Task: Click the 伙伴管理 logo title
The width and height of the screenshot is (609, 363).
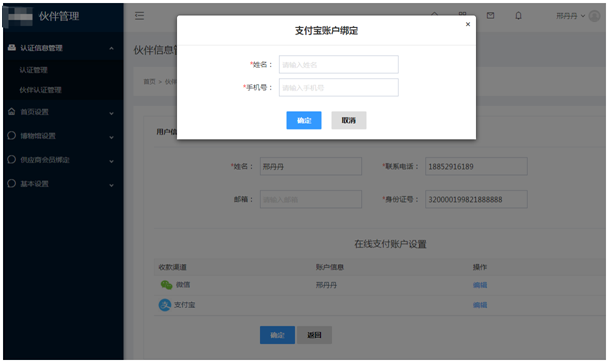Action: [x=59, y=16]
